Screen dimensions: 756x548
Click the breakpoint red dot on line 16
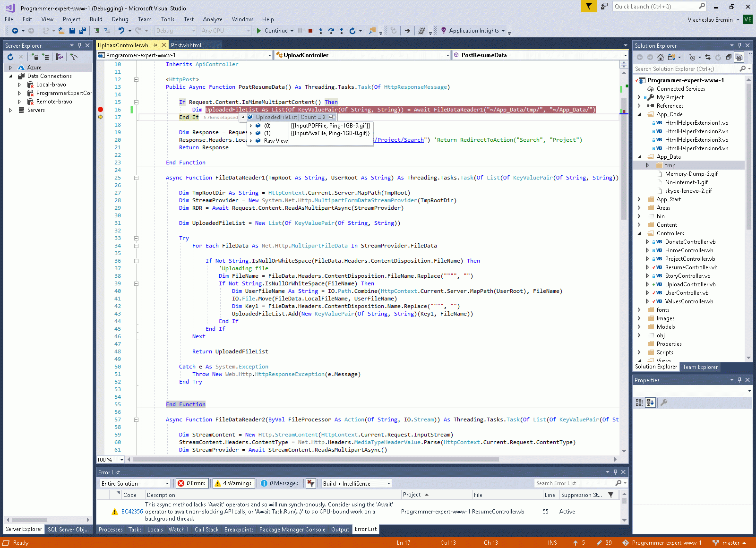click(100, 110)
